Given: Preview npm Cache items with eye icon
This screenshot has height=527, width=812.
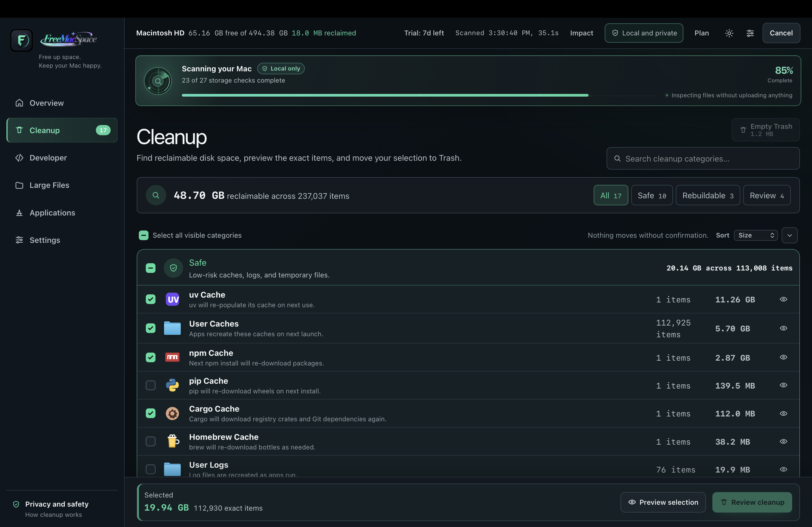Looking at the screenshot, I should coord(783,357).
